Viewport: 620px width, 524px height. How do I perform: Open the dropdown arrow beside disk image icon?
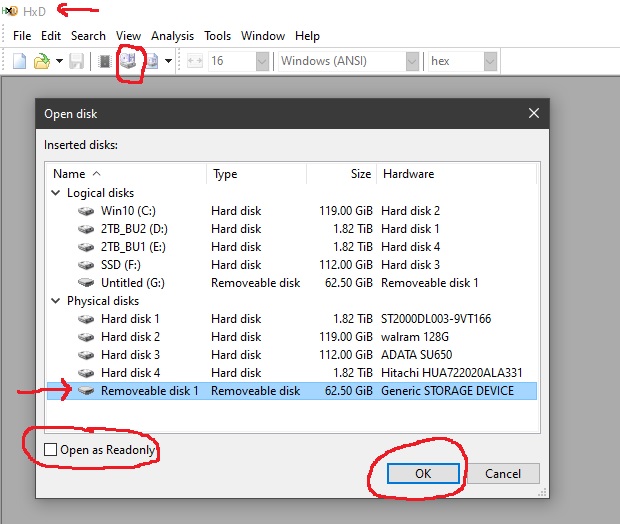[x=168, y=61]
